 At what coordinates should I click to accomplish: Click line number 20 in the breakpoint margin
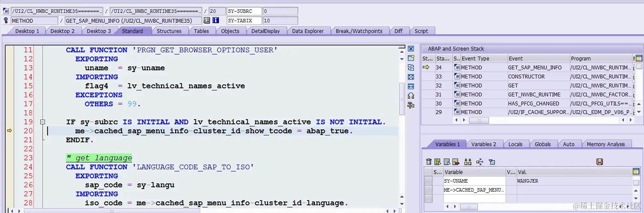tap(28, 131)
